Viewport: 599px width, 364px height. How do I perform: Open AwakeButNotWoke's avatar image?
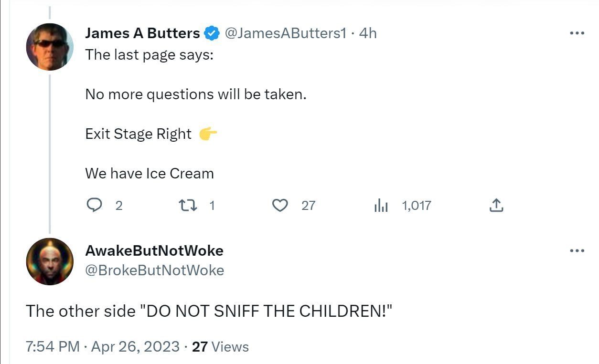click(50, 261)
